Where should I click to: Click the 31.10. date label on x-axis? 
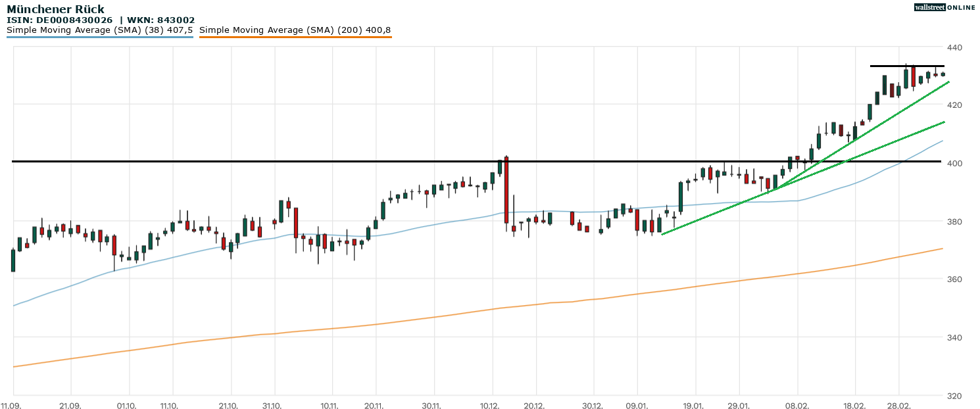[x=272, y=406]
